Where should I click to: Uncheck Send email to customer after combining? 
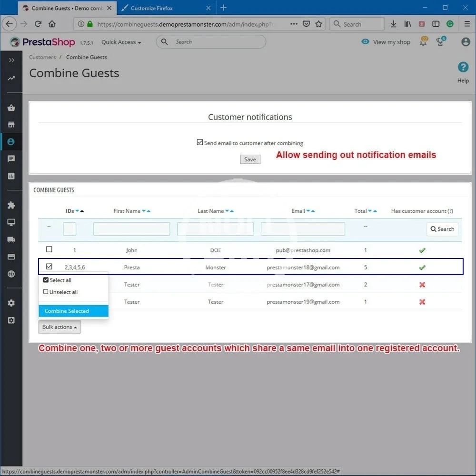[x=200, y=142]
